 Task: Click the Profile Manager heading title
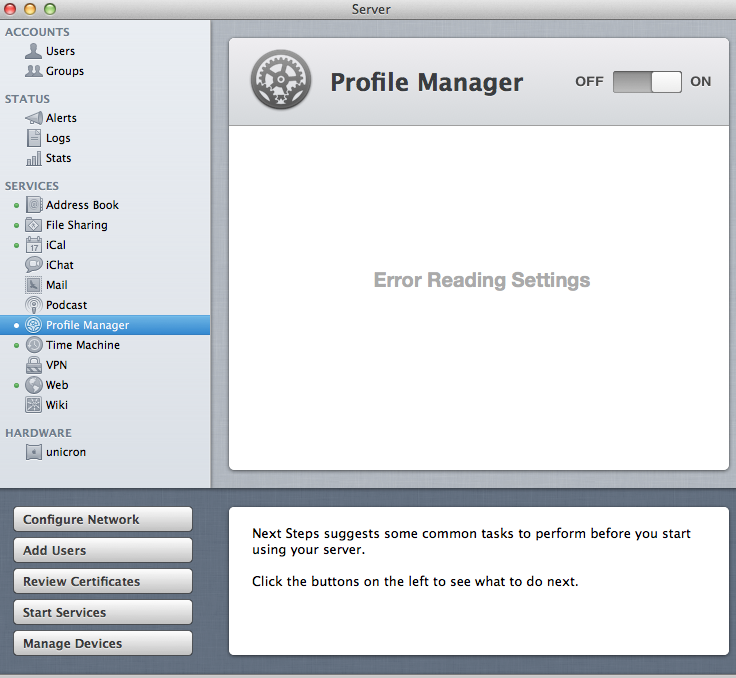(426, 83)
